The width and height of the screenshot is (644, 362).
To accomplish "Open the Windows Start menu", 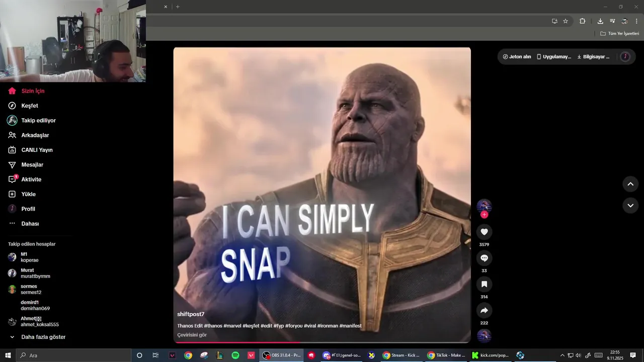I will (x=8, y=355).
